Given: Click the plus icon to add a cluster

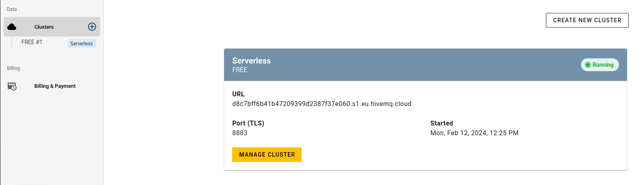Looking at the screenshot, I should pos(92,27).
